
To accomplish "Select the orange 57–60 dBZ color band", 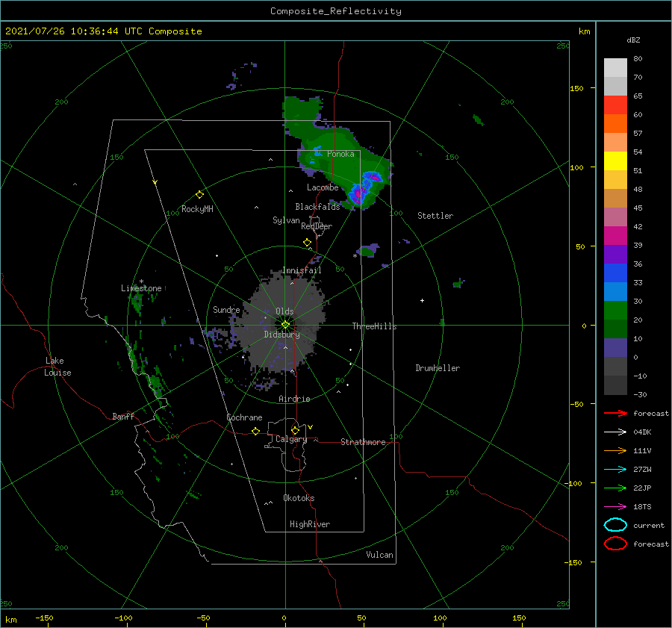I will (x=615, y=124).
